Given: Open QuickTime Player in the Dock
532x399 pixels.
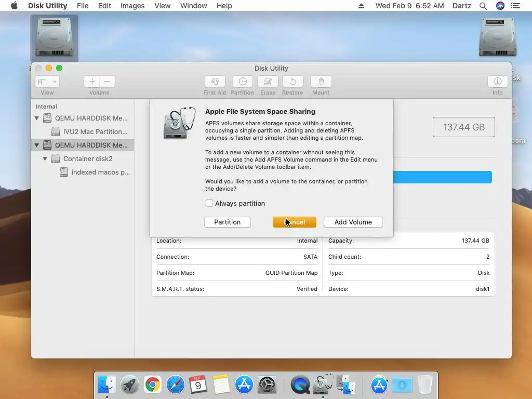Looking at the screenshot, I should 300,384.
